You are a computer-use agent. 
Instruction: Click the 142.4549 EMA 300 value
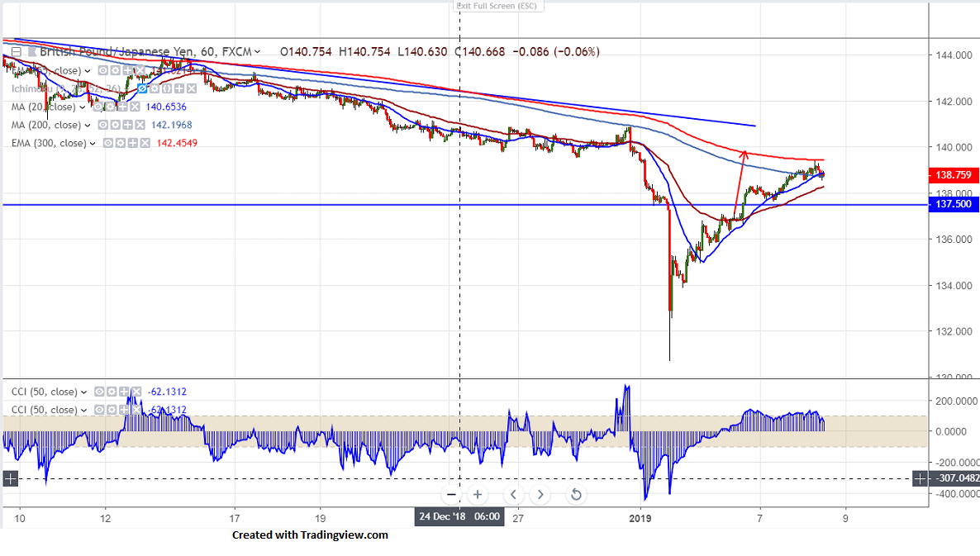177,143
